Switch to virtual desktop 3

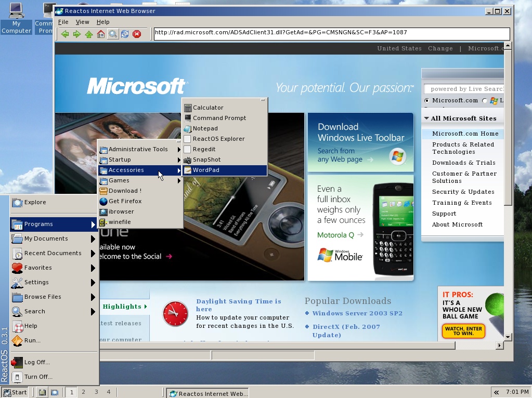tap(96, 392)
